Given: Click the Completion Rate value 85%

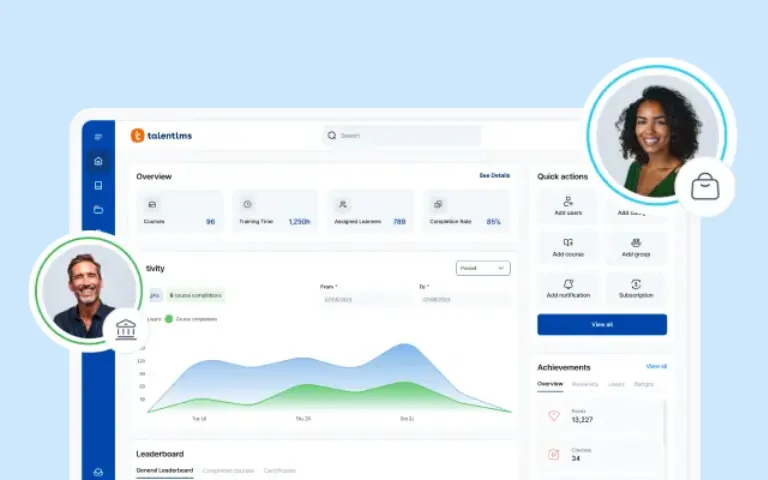Looking at the screenshot, I should coord(493,222).
